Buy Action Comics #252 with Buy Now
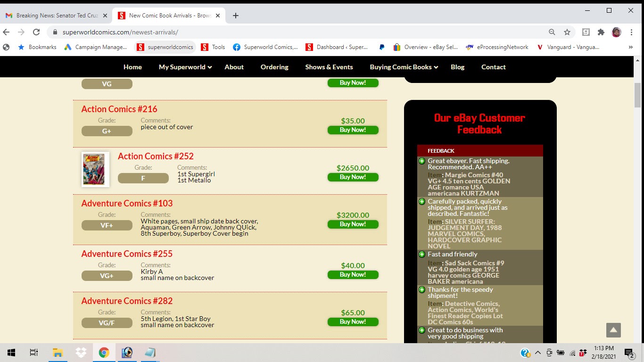The image size is (644, 362). (353, 177)
